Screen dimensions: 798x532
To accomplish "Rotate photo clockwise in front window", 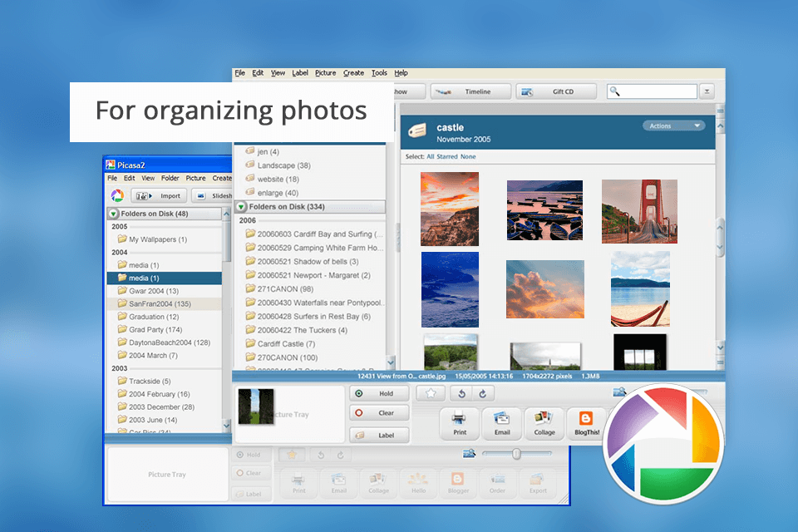I will (482, 393).
